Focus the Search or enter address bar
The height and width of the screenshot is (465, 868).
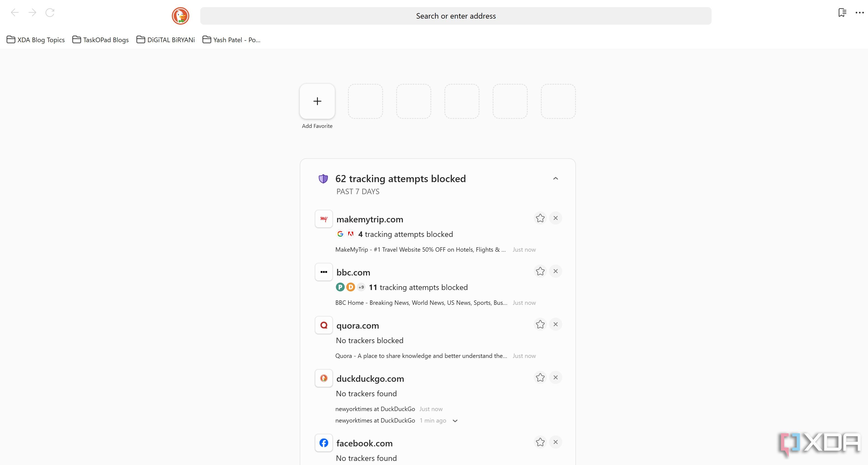[x=456, y=16]
